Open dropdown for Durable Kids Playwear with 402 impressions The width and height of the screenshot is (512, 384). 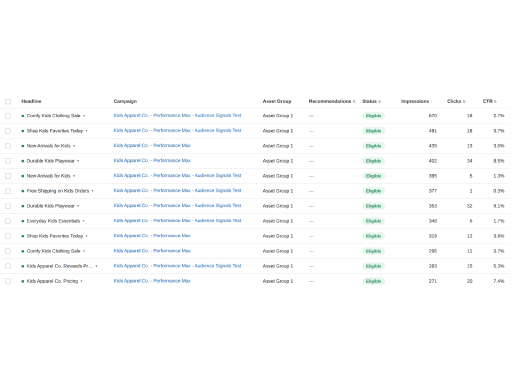78,161
